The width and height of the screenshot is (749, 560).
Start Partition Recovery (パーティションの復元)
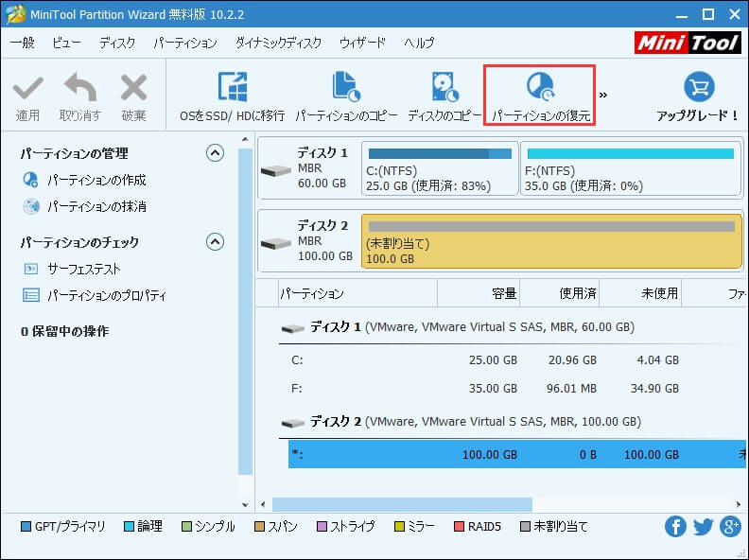pyautogui.click(x=540, y=96)
